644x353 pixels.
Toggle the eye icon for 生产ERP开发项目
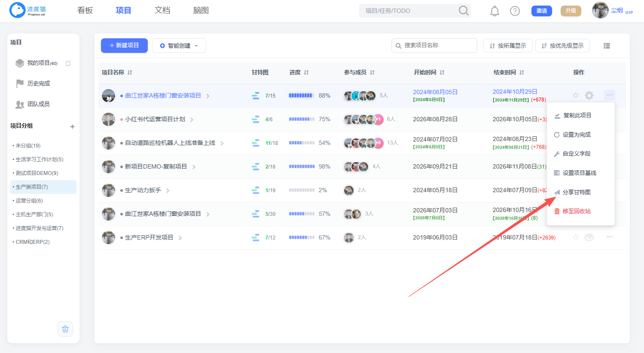tap(589, 237)
